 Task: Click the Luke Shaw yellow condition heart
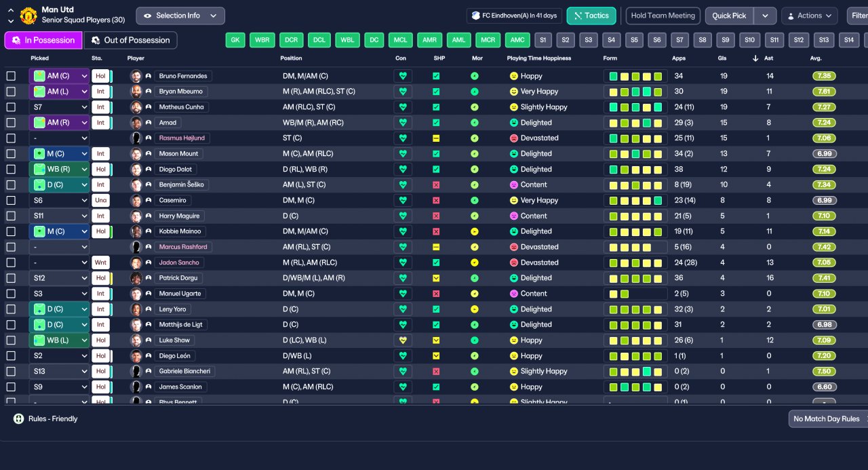(403, 340)
